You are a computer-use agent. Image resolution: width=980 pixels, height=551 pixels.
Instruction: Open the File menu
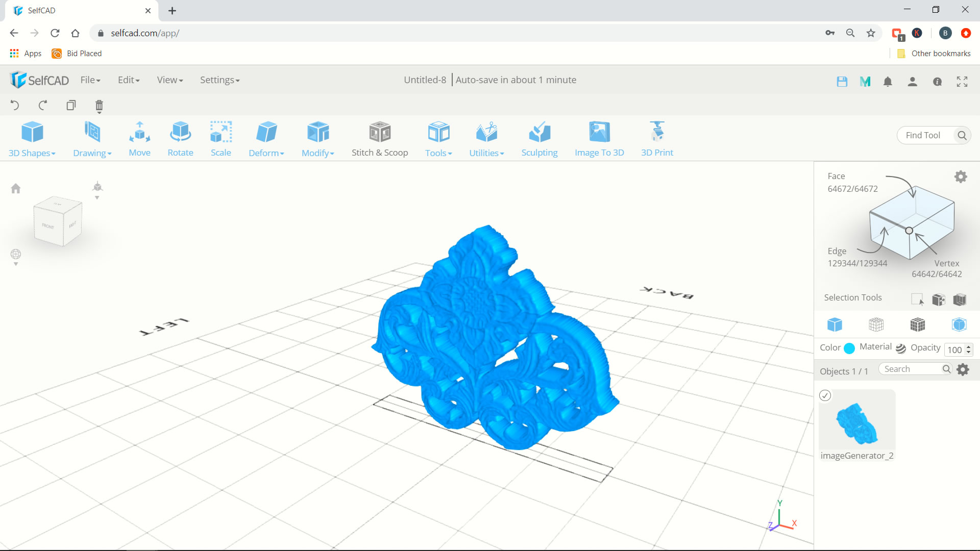90,80
